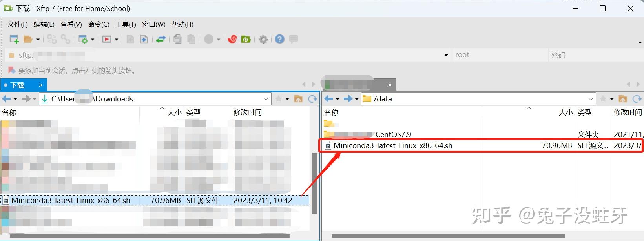The width and height of the screenshot is (644, 241).
Task: Launch Xshell via red swirl icon
Action: point(232,39)
